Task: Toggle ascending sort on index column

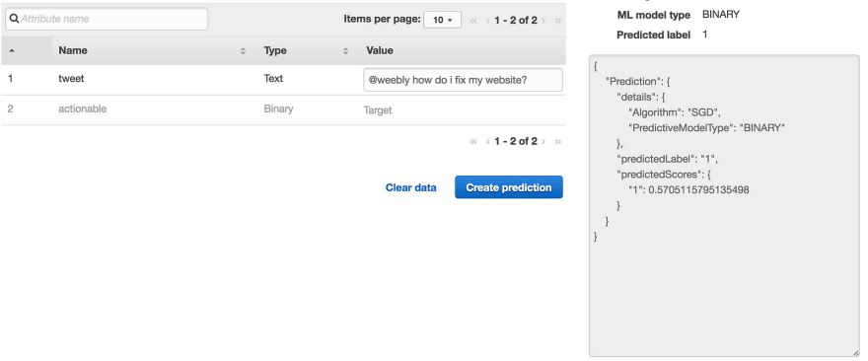Action: tap(12, 51)
